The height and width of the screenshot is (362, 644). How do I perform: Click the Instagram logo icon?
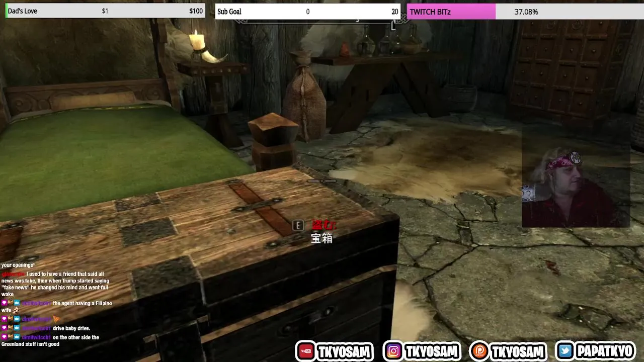pyautogui.click(x=393, y=351)
